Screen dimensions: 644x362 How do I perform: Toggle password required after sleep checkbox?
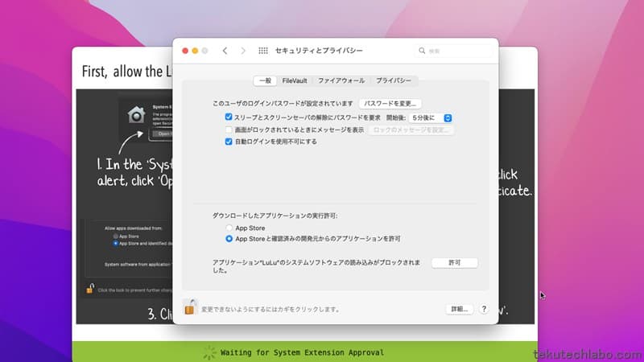pos(229,117)
